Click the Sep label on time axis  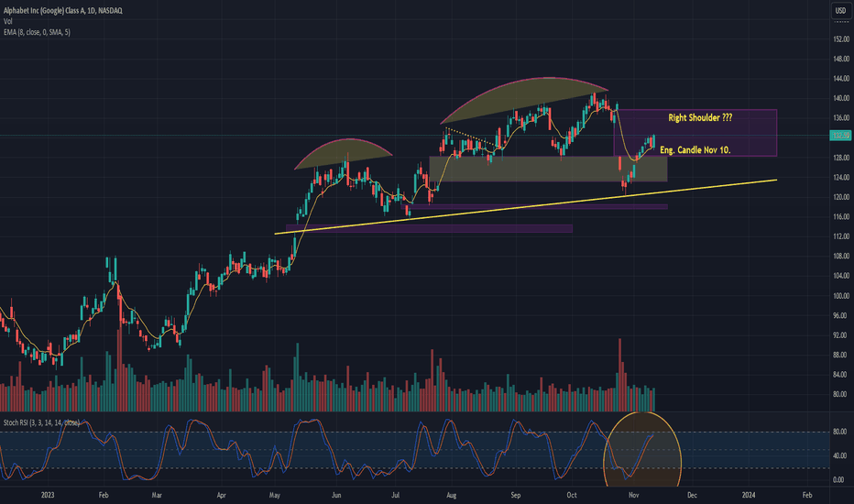[x=516, y=495]
